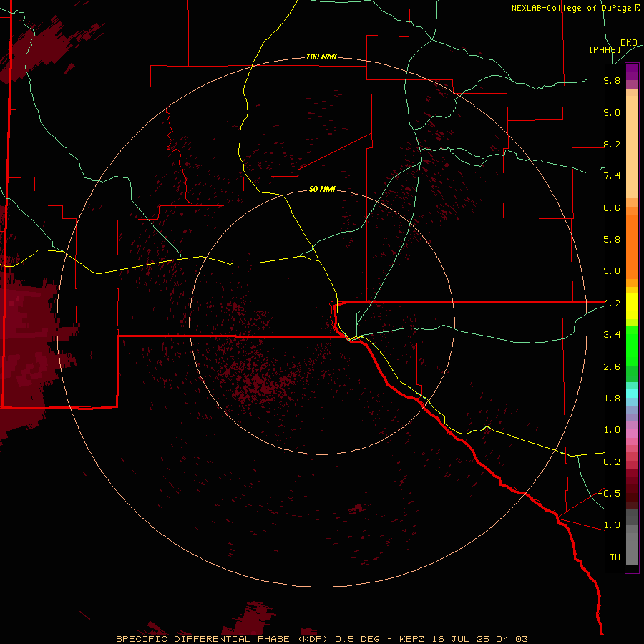Click the 9.0 value on the color scale
This screenshot has width=644, height=644.
[x=612, y=112]
